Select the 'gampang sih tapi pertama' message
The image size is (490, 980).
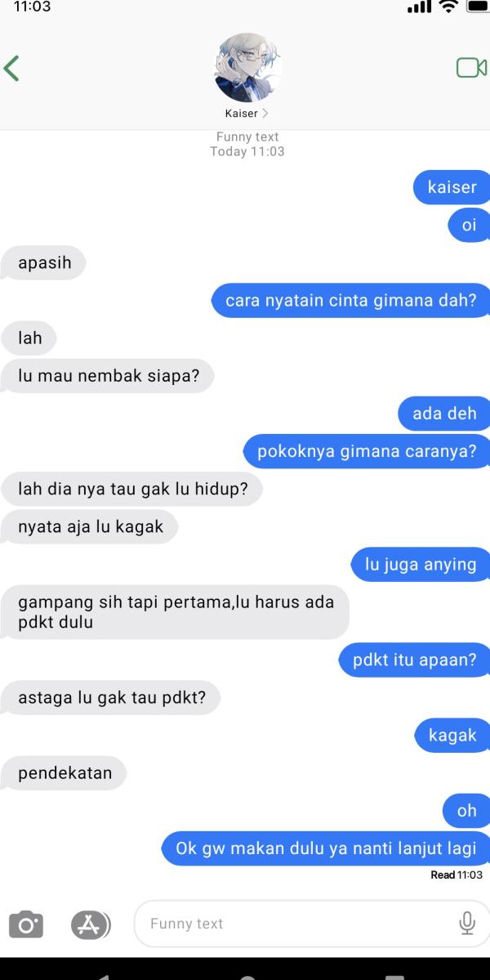coord(176,612)
